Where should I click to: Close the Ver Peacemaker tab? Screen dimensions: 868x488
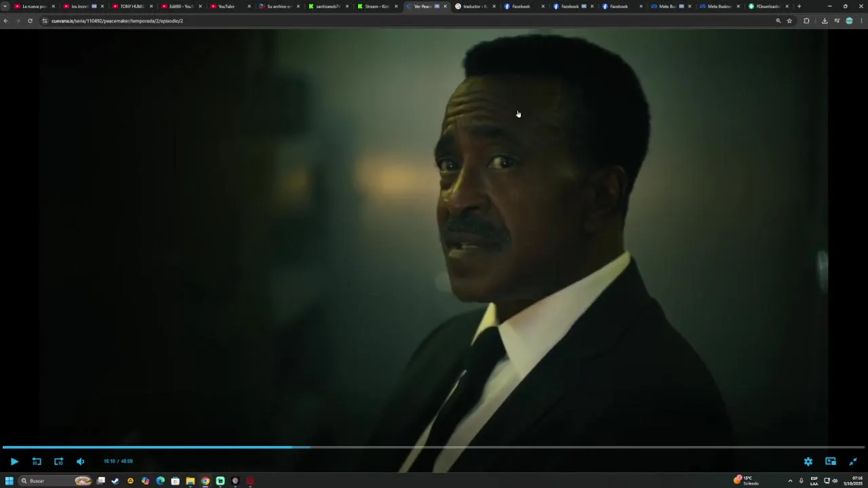click(445, 6)
